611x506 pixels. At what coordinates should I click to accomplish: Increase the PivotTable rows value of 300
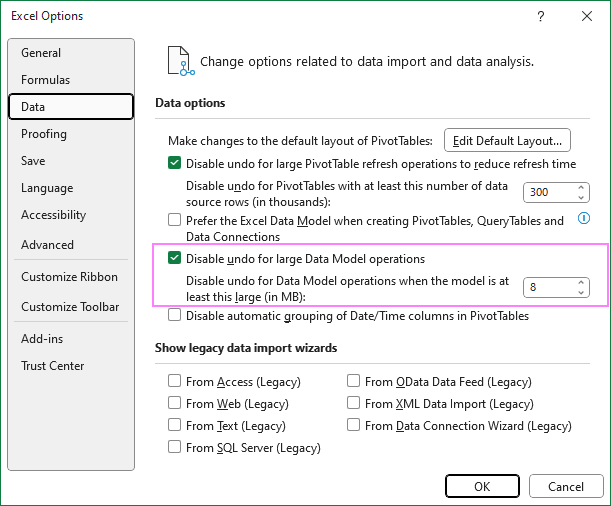581,187
